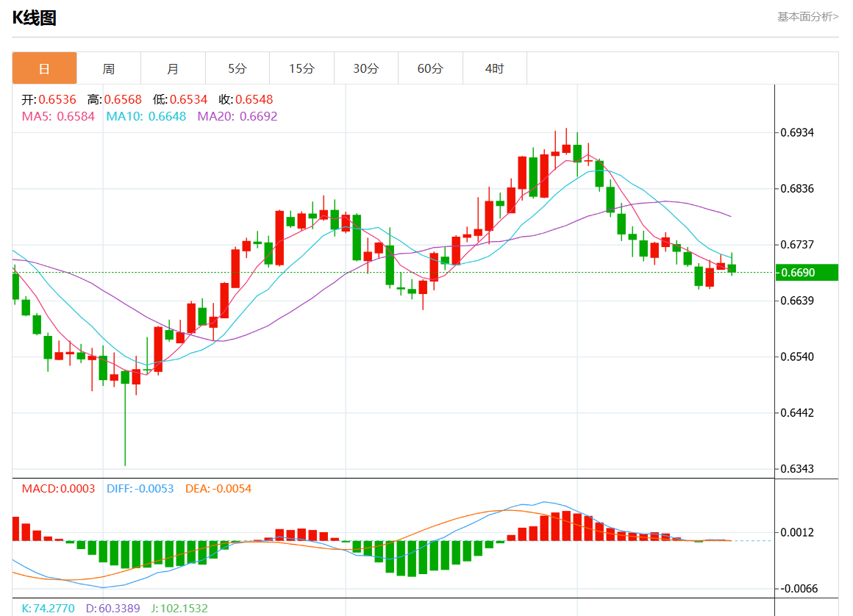The width and height of the screenshot is (853, 616).
Task: Click the MACD:0.0003 readout
Action: pos(58,489)
